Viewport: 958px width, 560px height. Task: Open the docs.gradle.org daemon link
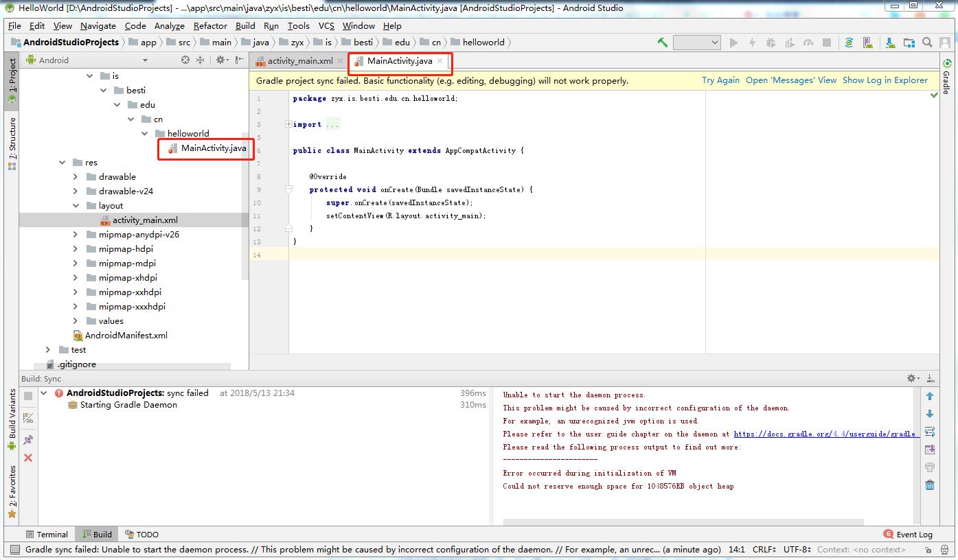pos(827,434)
